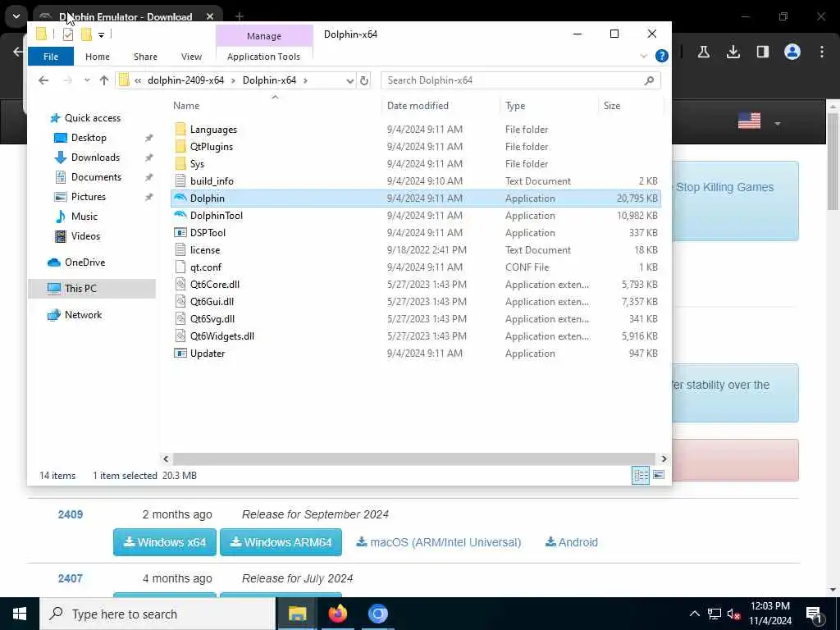
Task: Click the build_info text document icon
Action: tap(180, 181)
